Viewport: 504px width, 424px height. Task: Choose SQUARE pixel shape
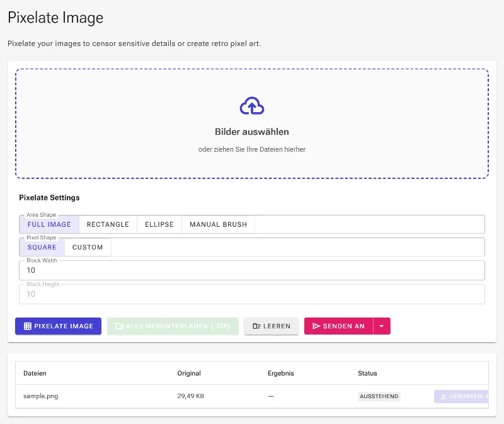tap(42, 247)
